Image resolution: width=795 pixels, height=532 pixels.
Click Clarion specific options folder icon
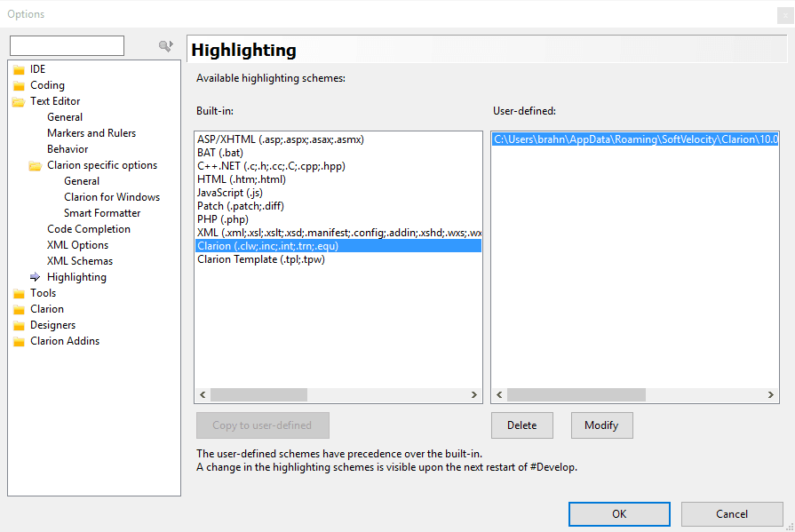coord(36,165)
